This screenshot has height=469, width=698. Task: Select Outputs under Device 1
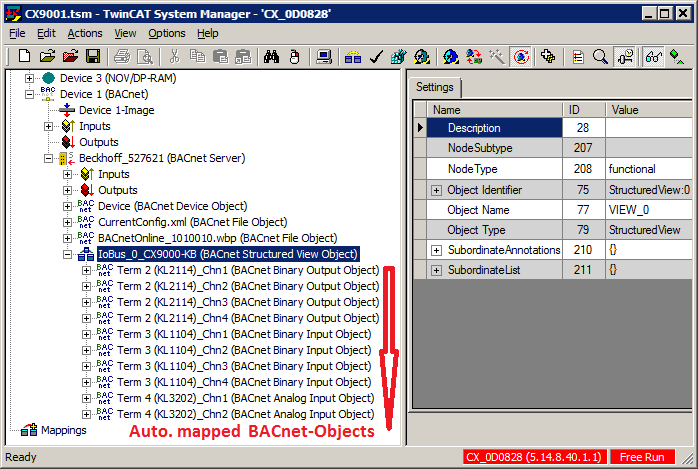pyautogui.click(x=99, y=142)
